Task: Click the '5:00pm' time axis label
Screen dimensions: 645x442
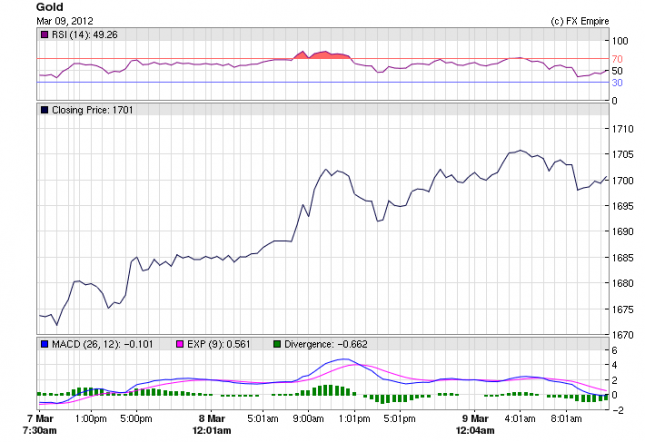Action: pyautogui.click(x=136, y=419)
